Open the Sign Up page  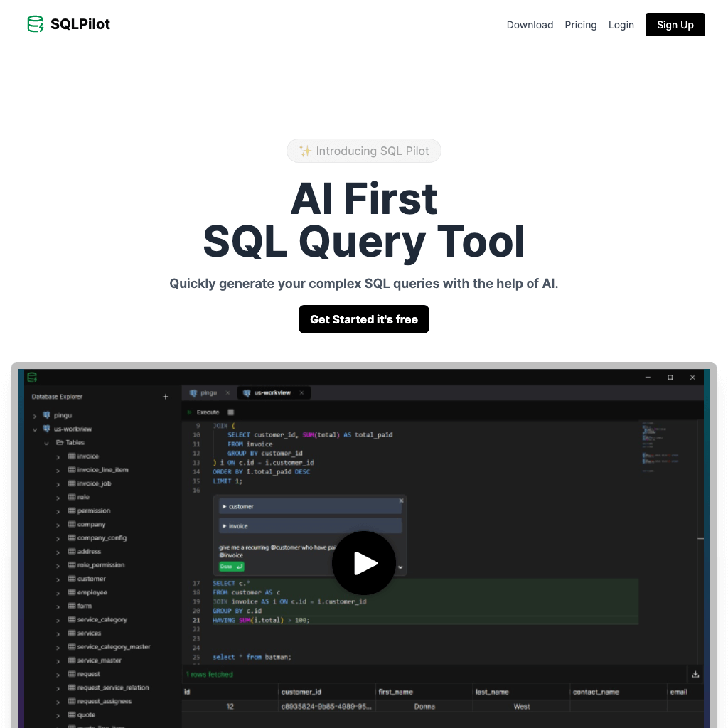pos(675,24)
